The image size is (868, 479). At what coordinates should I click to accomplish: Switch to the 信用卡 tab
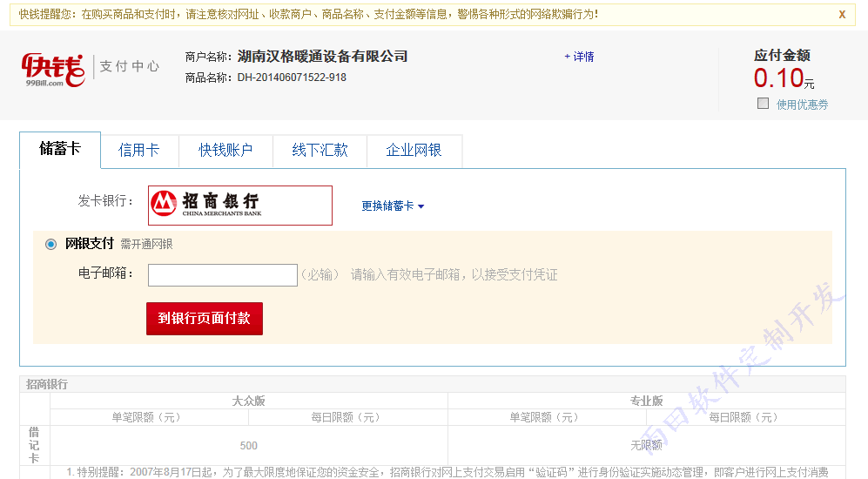pyautogui.click(x=139, y=151)
